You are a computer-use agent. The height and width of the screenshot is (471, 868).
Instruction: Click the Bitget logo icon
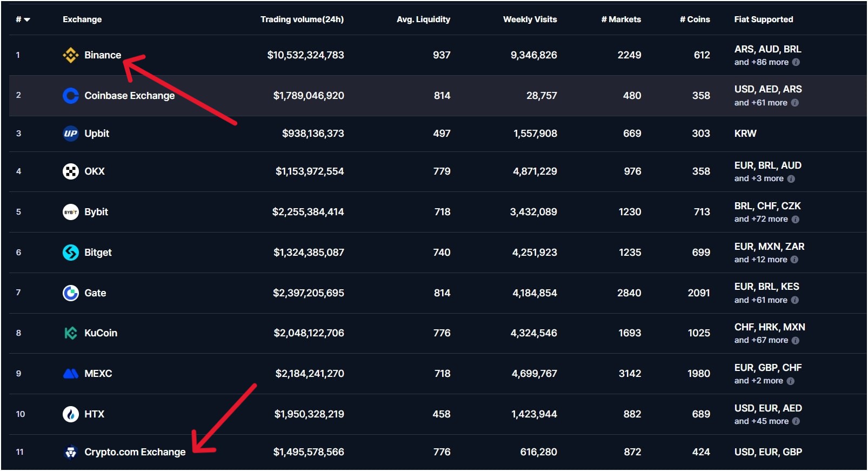point(71,253)
